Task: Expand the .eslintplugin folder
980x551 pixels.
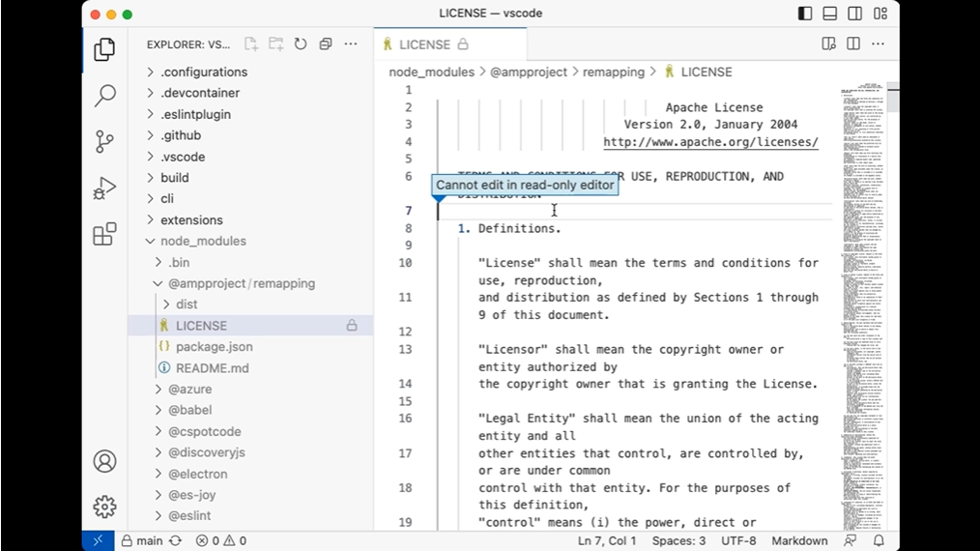Action: pyautogui.click(x=250, y=114)
